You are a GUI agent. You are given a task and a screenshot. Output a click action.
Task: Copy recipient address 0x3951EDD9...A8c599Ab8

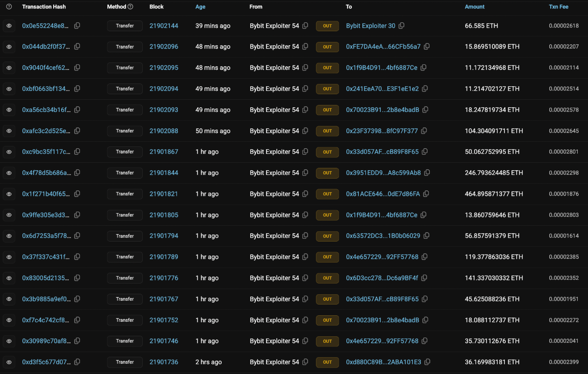(427, 173)
